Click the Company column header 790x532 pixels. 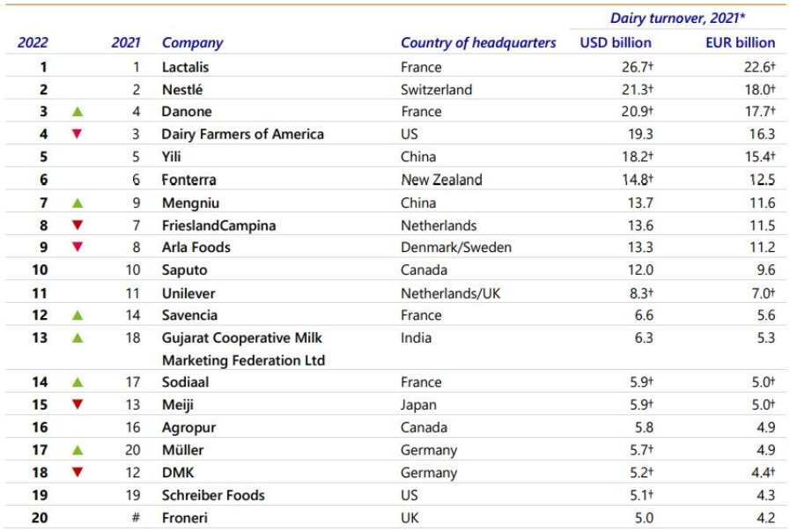pos(192,42)
